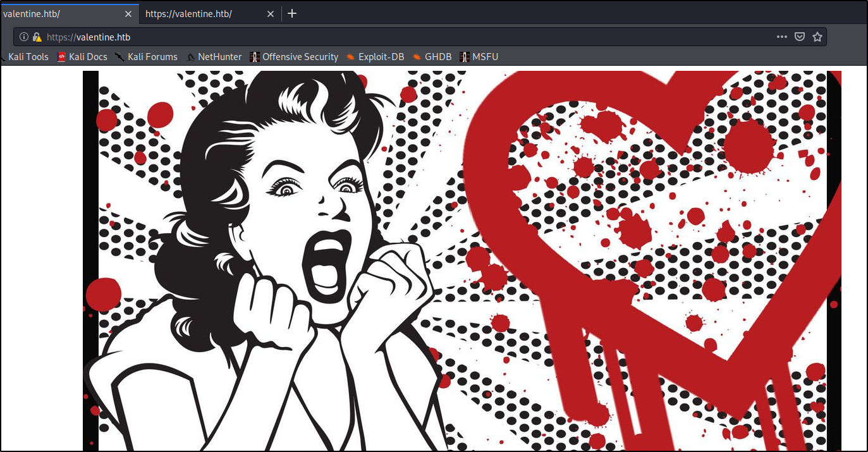
Task: Click the NetHunter favicon
Action: tap(191, 57)
